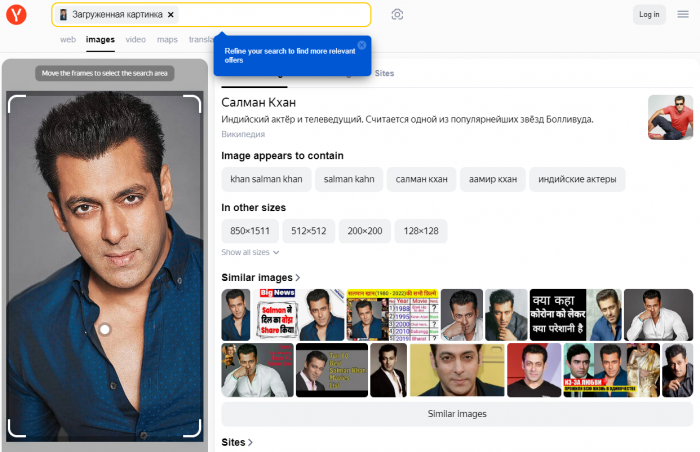Image resolution: width=700 pixels, height=452 pixels.
Task: Close the refine search tooltip
Action: coord(362,45)
